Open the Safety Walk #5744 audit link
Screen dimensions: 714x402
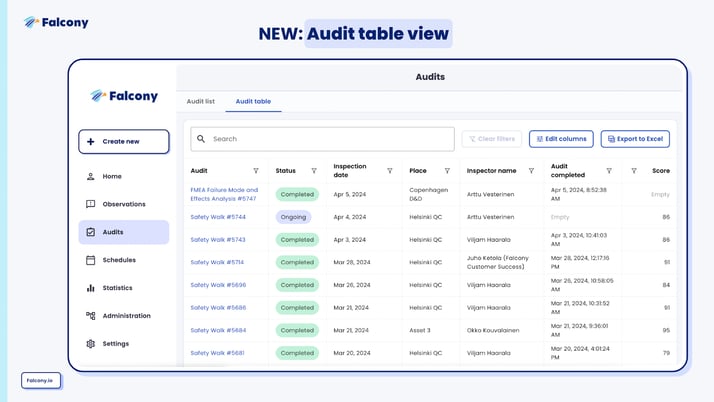coord(218,217)
